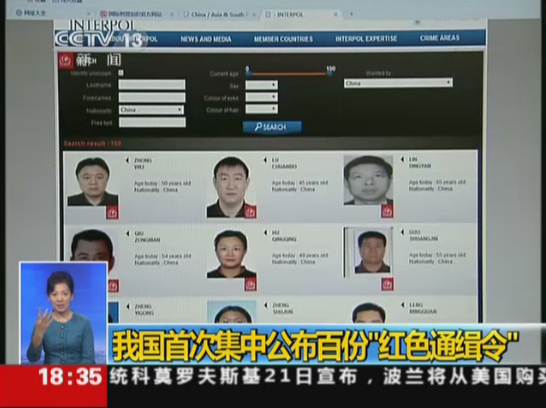The height and width of the screenshot is (408, 546).
Task: Click the Search button
Action: 272,127
